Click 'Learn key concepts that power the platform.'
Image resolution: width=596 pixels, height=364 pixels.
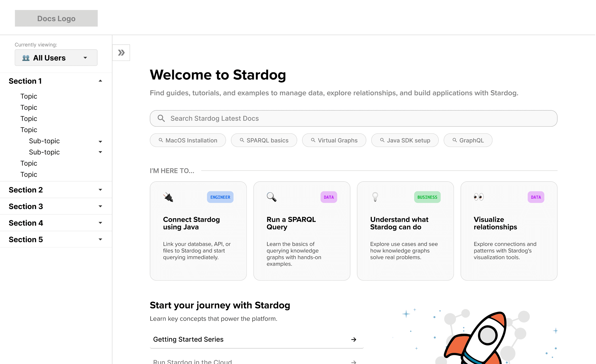(213, 319)
